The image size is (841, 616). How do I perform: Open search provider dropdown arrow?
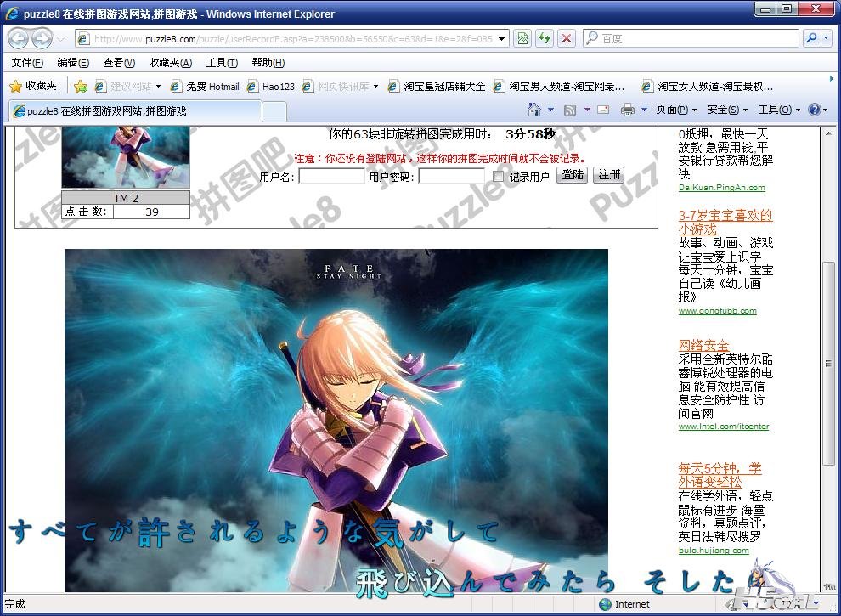tap(827, 38)
